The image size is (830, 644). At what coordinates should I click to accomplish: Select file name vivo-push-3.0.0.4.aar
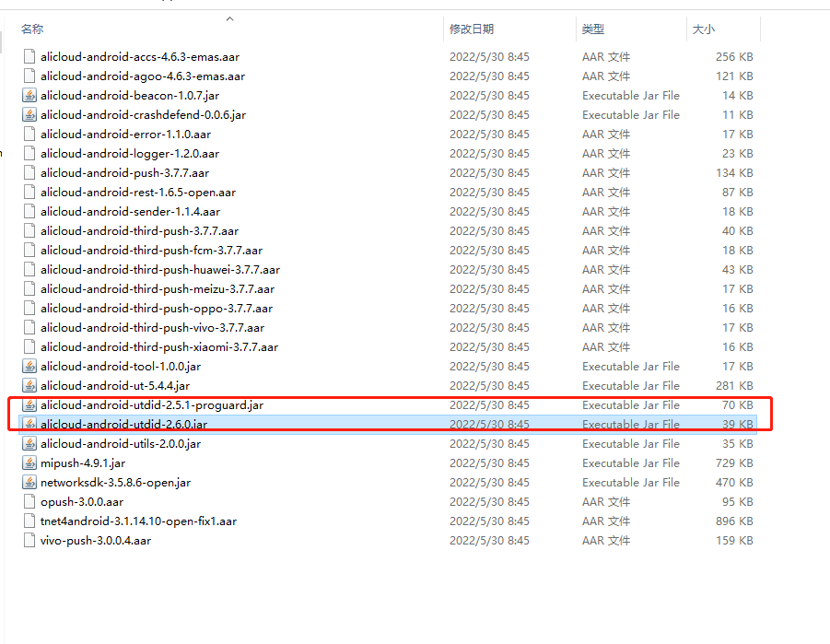click(x=96, y=540)
